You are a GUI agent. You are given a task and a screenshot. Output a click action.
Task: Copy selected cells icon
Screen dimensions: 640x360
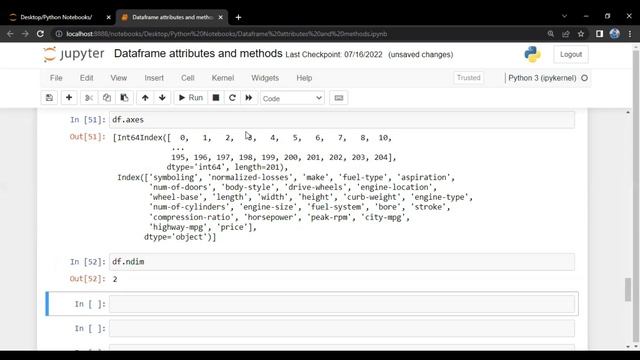(107, 98)
